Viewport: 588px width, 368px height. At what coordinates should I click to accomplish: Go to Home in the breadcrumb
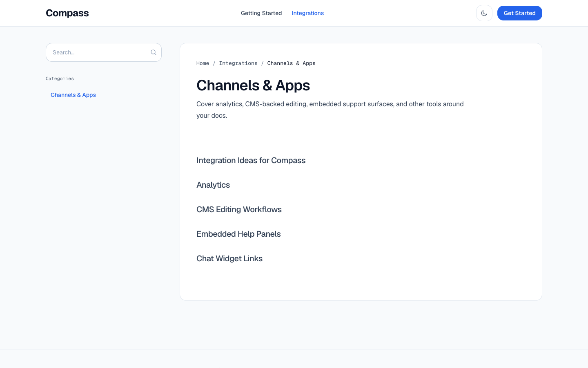point(203,63)
